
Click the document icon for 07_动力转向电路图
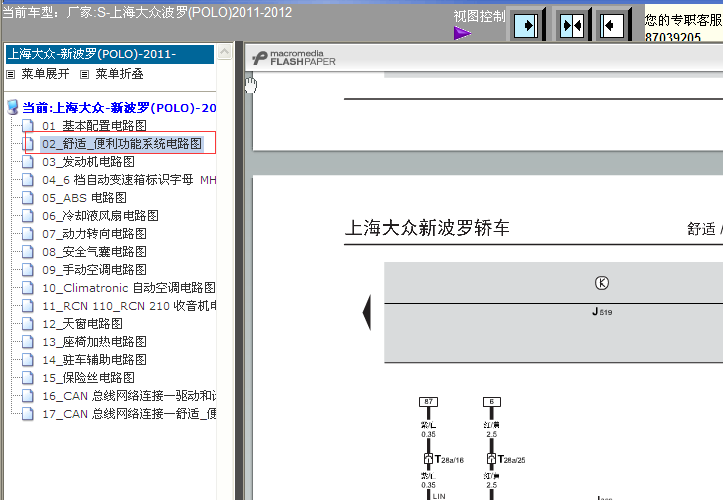pos(28,233)
